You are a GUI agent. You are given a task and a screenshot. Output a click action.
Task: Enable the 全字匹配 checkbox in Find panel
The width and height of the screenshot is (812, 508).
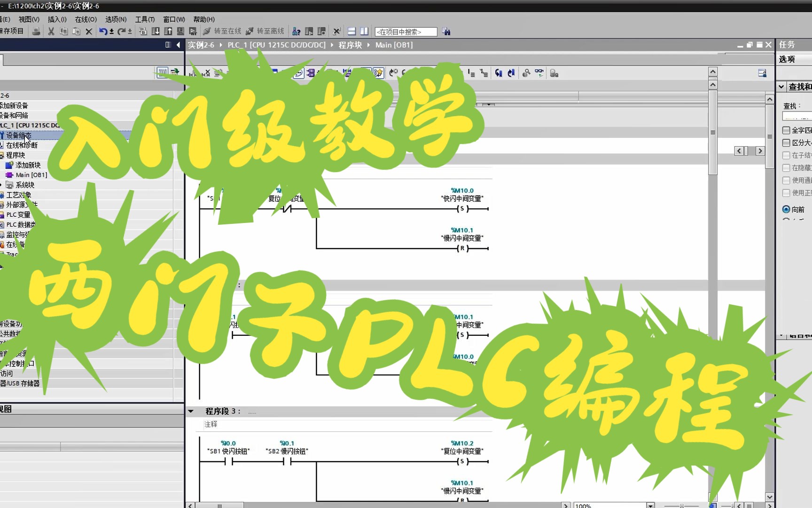click(787, 130)
